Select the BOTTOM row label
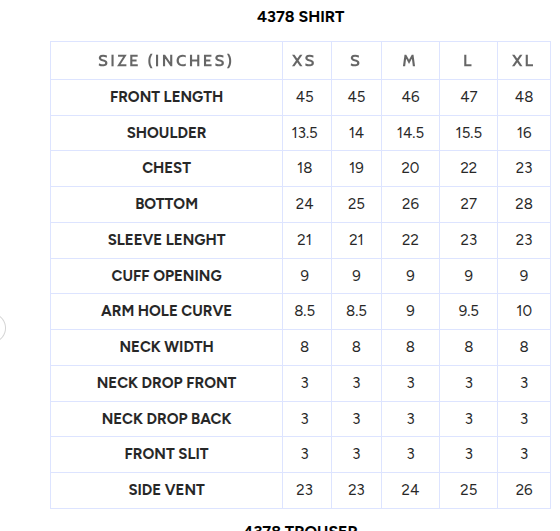 point(166,204)
